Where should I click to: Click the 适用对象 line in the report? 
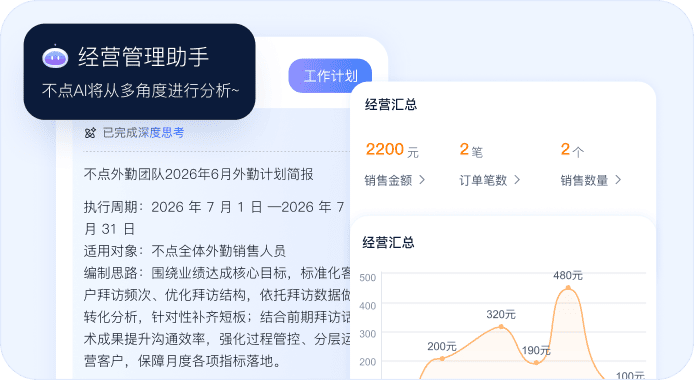point(185,251)
